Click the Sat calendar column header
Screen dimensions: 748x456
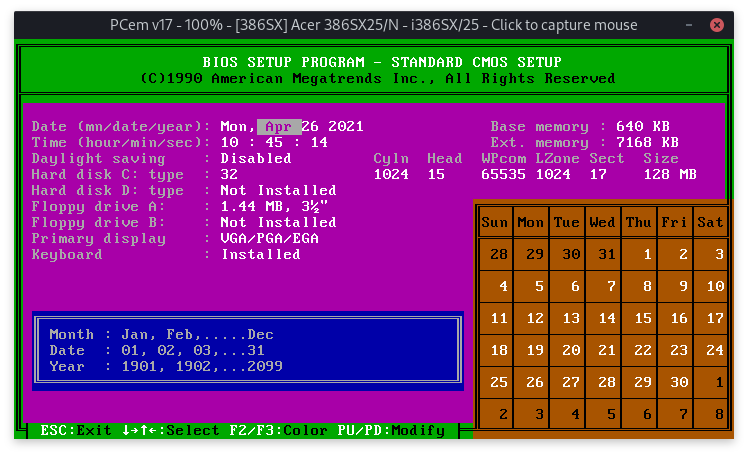(x=710, y=222)
